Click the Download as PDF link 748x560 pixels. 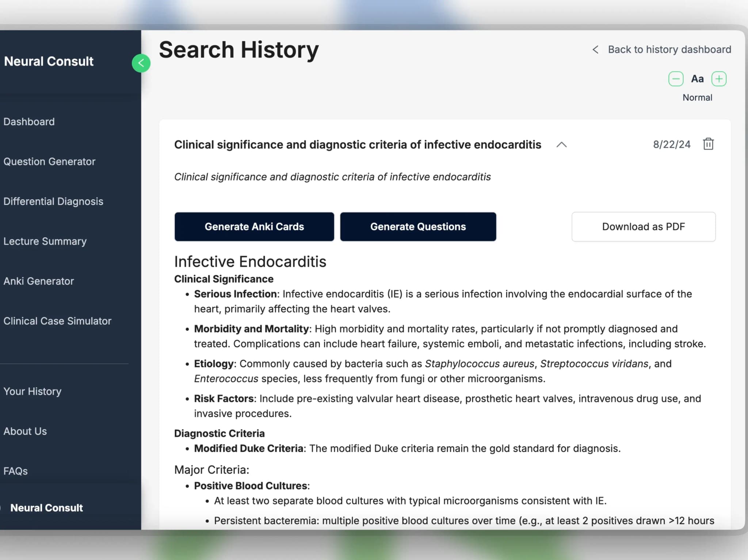pos(643,226)
